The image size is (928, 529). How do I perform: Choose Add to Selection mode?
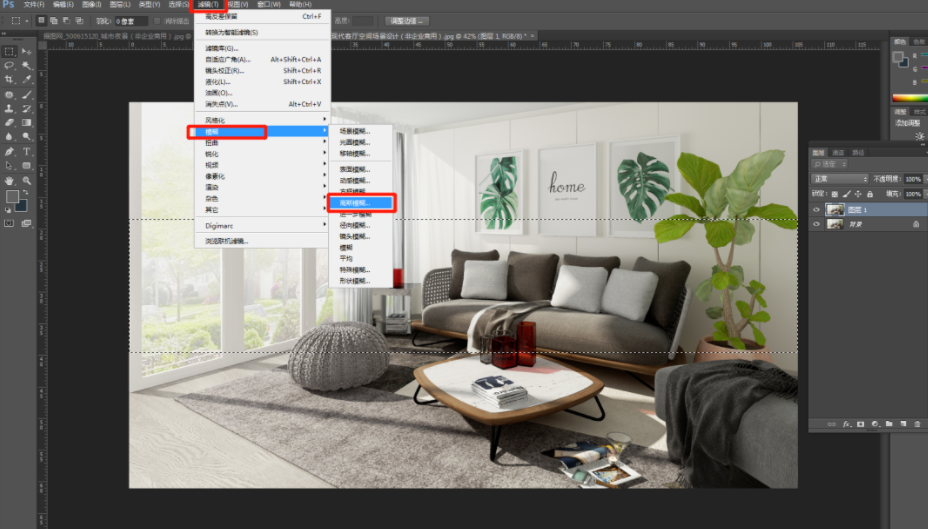click(54, 21)
